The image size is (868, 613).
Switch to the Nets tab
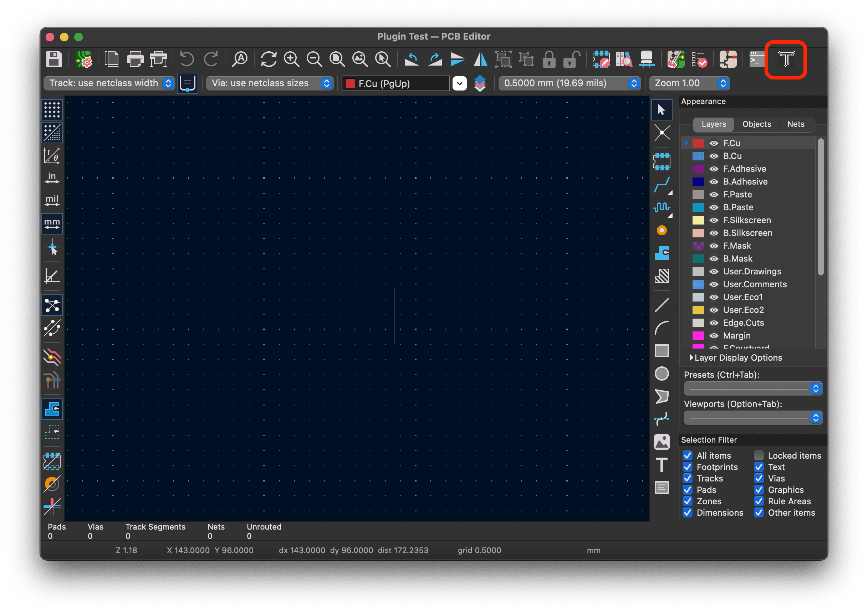(x=795, y=124)
